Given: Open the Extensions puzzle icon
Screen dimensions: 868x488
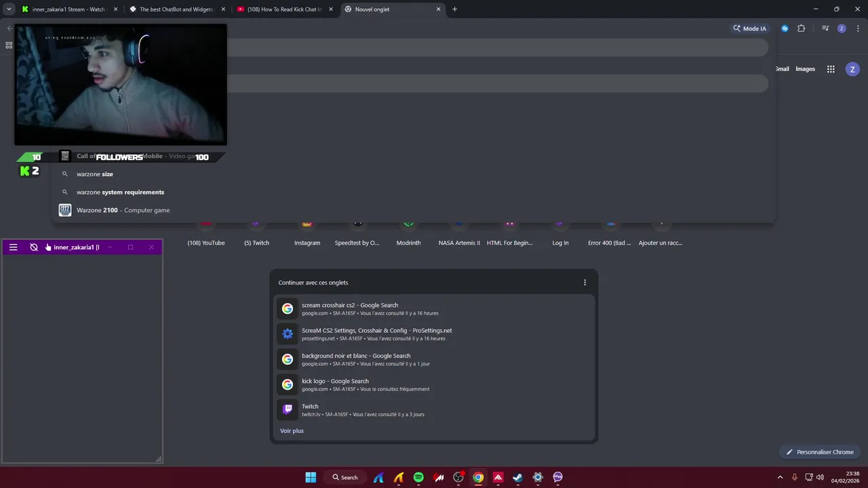Looking at the screenshot, I should [x=801, y=28].
